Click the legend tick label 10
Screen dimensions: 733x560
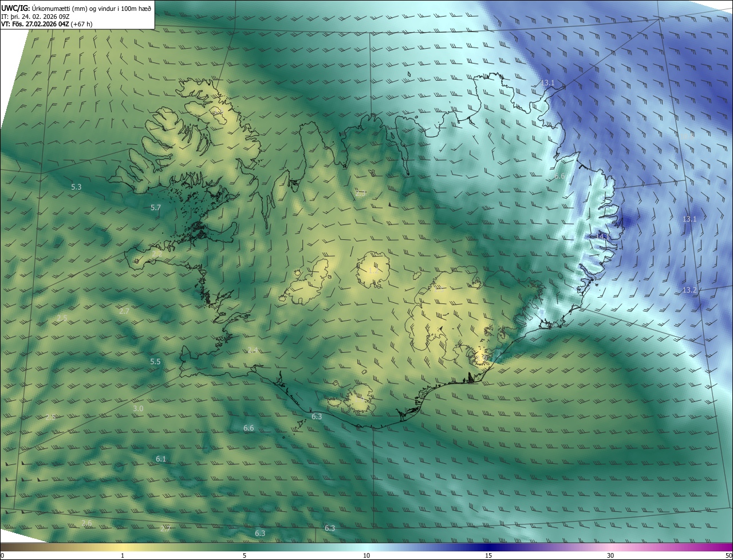[x=366, y=555]
